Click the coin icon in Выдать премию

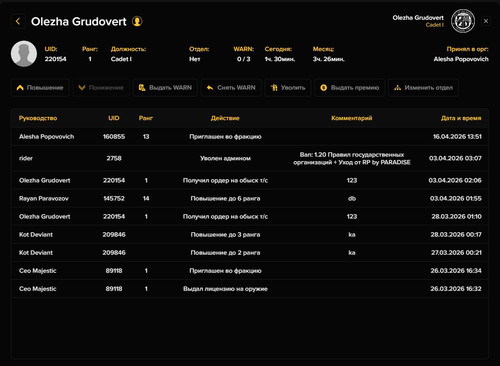coord(323,88)
